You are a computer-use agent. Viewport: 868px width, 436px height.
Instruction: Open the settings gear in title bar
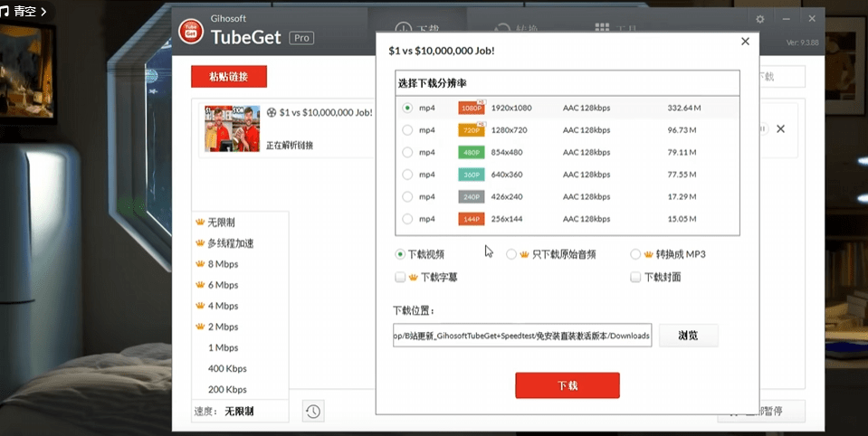pos(760,19)
